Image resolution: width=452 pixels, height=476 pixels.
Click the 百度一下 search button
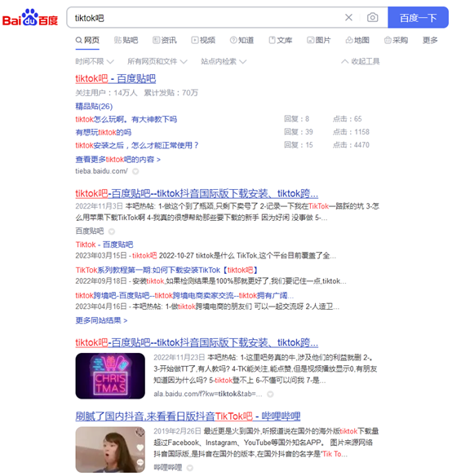(418, 18)
